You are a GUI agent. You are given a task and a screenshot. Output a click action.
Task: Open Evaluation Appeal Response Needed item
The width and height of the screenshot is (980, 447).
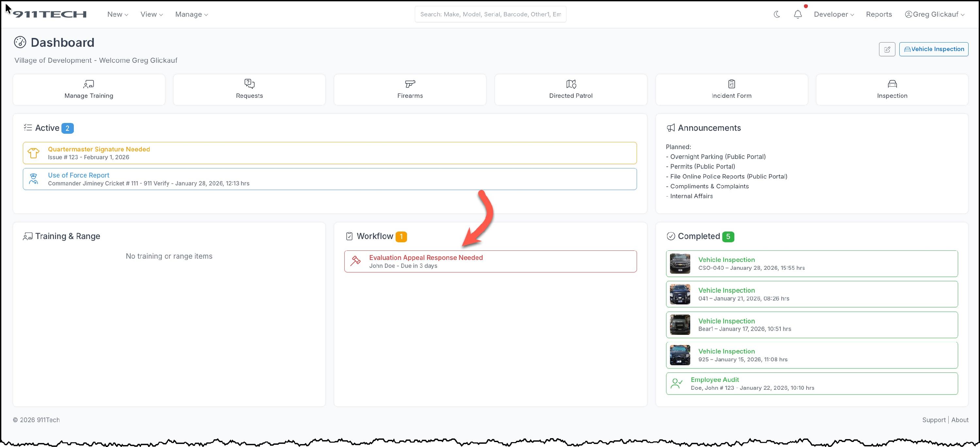tap(425, 258)
